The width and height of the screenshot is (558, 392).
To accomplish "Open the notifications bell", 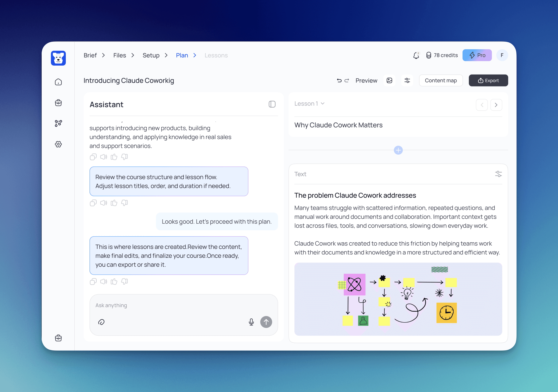I will [416, 55].
